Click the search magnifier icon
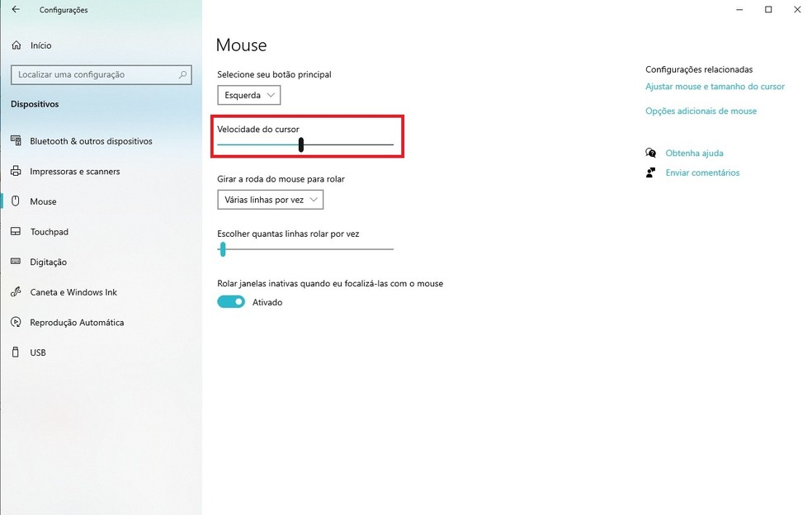Viewport: 812px width, 515px height. (183, 74)
